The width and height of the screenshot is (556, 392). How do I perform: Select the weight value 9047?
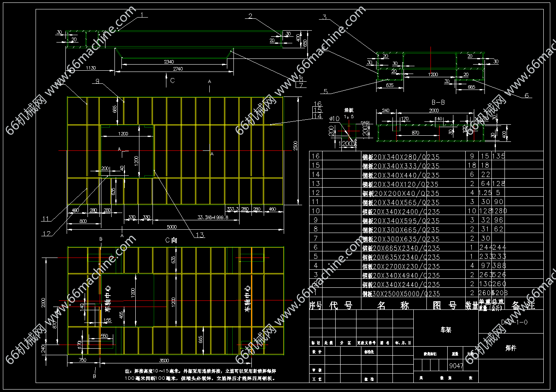tap(456, 366)
